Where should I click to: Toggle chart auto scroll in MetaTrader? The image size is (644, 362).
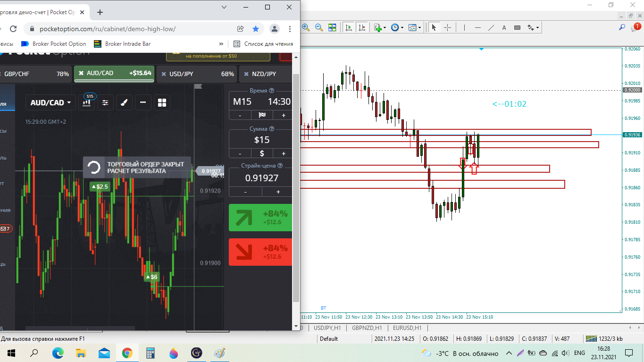click(x=349, y=28)
